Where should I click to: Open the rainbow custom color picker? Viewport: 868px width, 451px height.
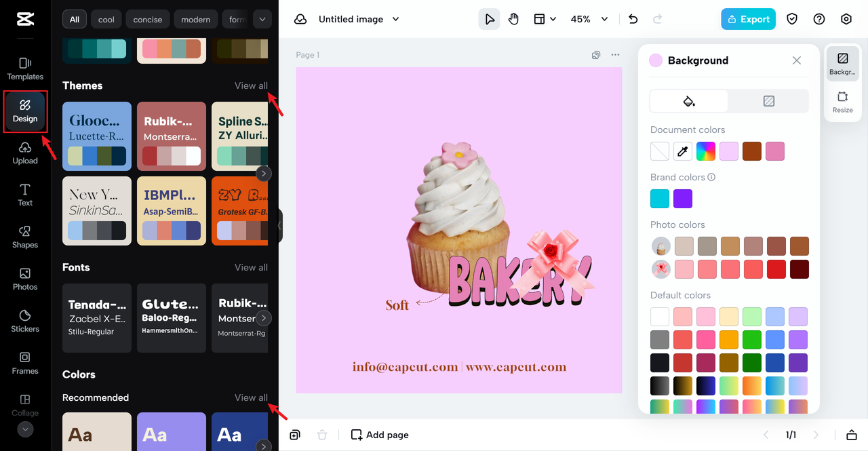pyautogui.click(x=706, y=151)
